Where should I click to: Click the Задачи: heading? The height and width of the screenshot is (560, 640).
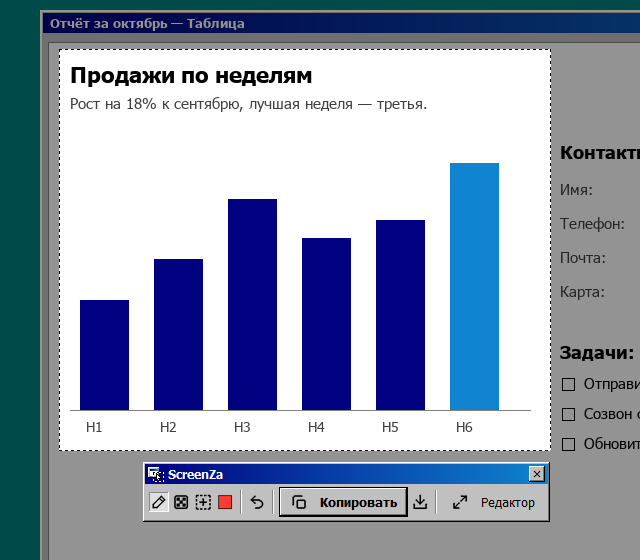tap(597, 353)
